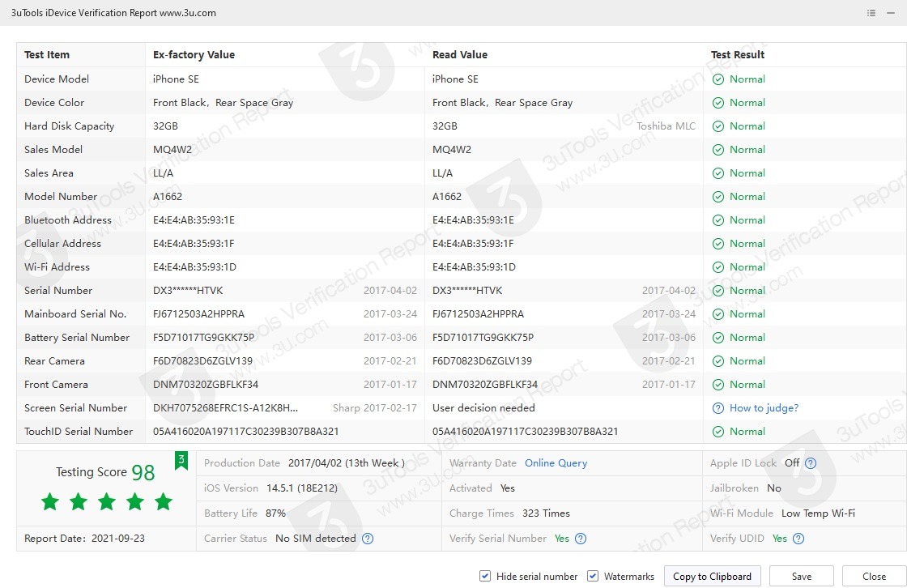Toggle the Hide serial number checkbox
Viewport: 907px width, 588px height.
pyautogui.click(x=485, y=576)
